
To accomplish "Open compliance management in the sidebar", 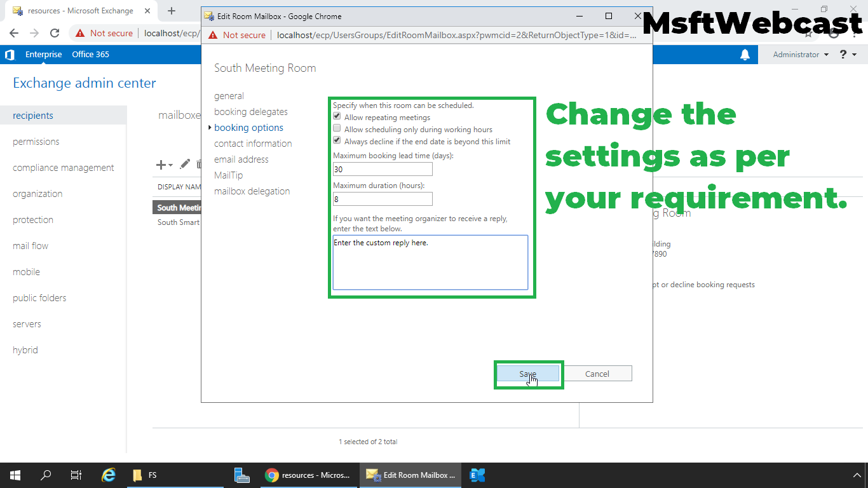I will (x=64, y=168).
